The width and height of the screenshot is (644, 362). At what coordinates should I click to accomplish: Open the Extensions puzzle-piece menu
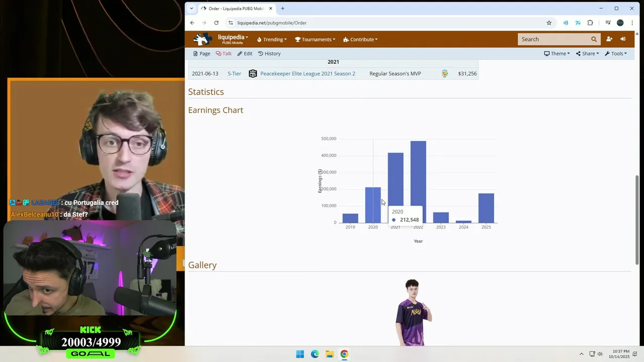pyautogui.click(x=590, y=23)
